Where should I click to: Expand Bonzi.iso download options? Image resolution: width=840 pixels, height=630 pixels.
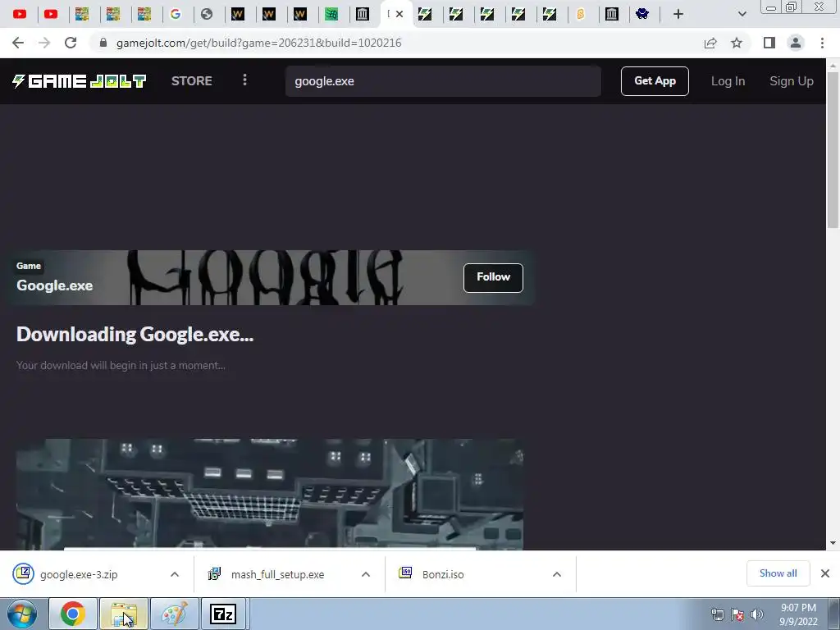click(557, 574)
